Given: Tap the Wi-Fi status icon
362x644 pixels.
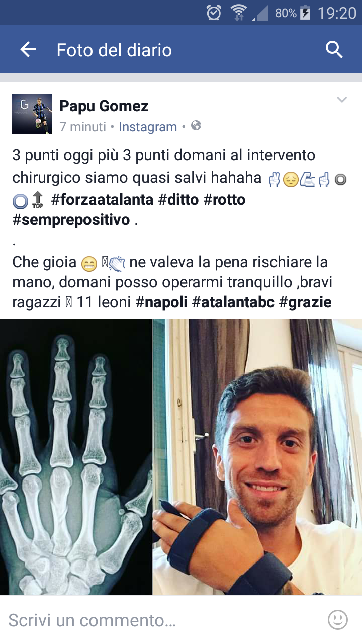Looking at the screenshot, I should (238, 13).
